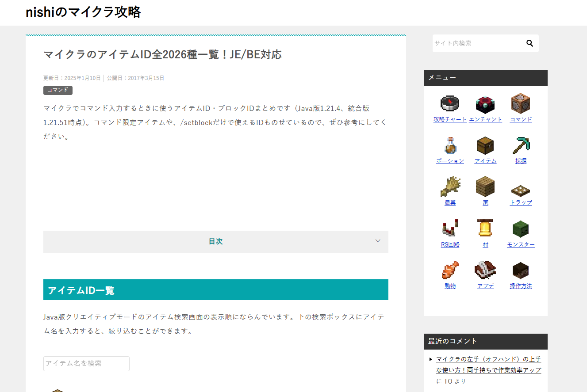Go to the 農業 page link
587x392 pixels.
[450, 202]
